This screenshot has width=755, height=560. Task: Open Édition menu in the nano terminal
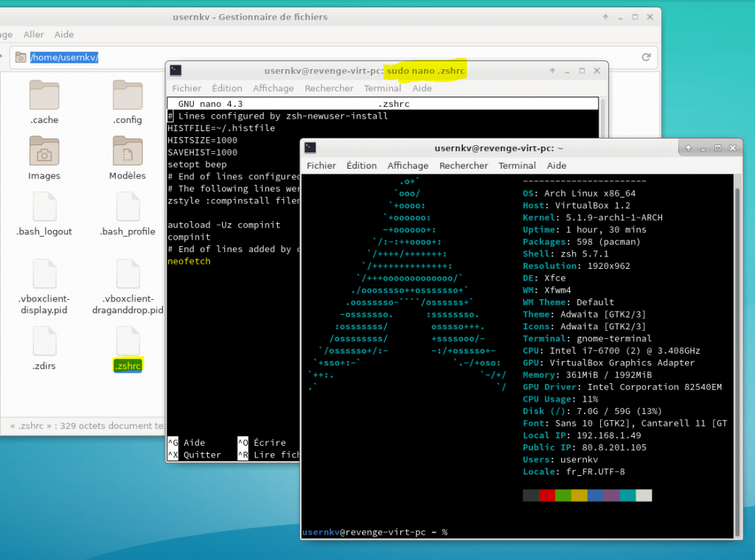tap(227, 88)
